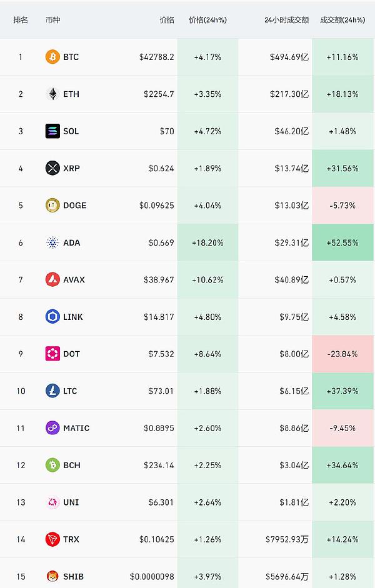Click the Dogecoin DOGE icon
Viewport: 375px width, 588px height.
[x=52, y=206]
